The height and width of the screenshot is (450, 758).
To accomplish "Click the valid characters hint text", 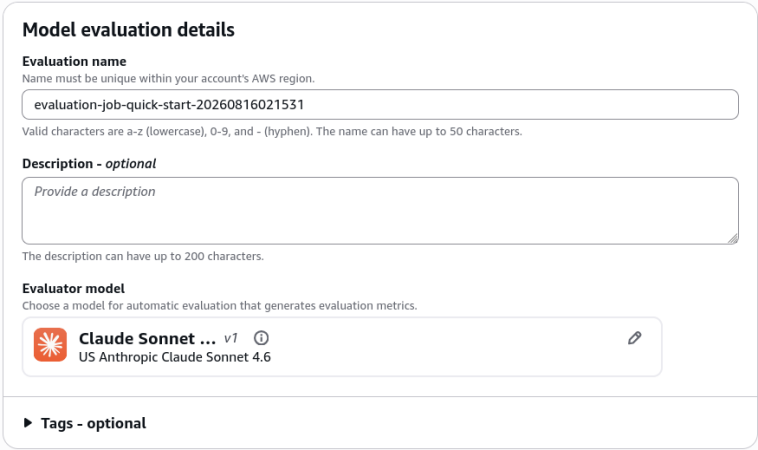I will coord(272,131).
